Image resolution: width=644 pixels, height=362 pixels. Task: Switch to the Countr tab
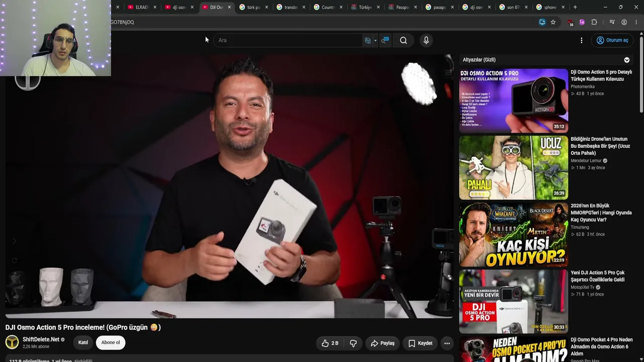tap(328, 7)
